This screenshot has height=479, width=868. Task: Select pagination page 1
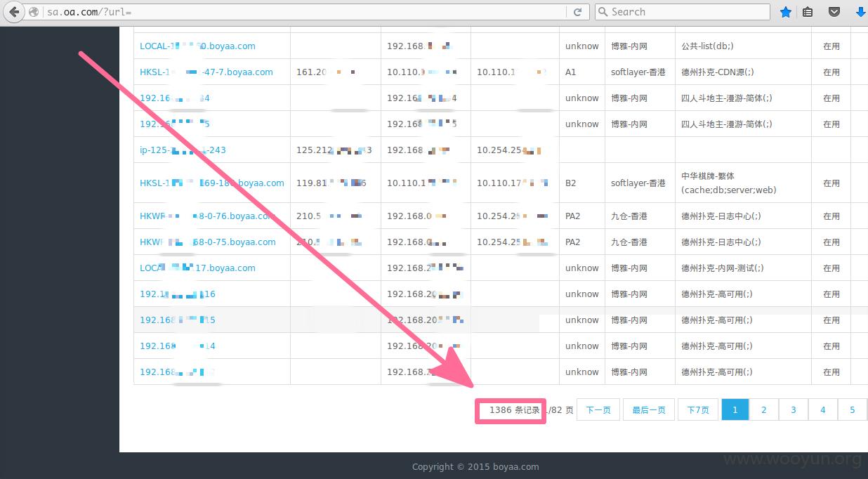point(735,410)
